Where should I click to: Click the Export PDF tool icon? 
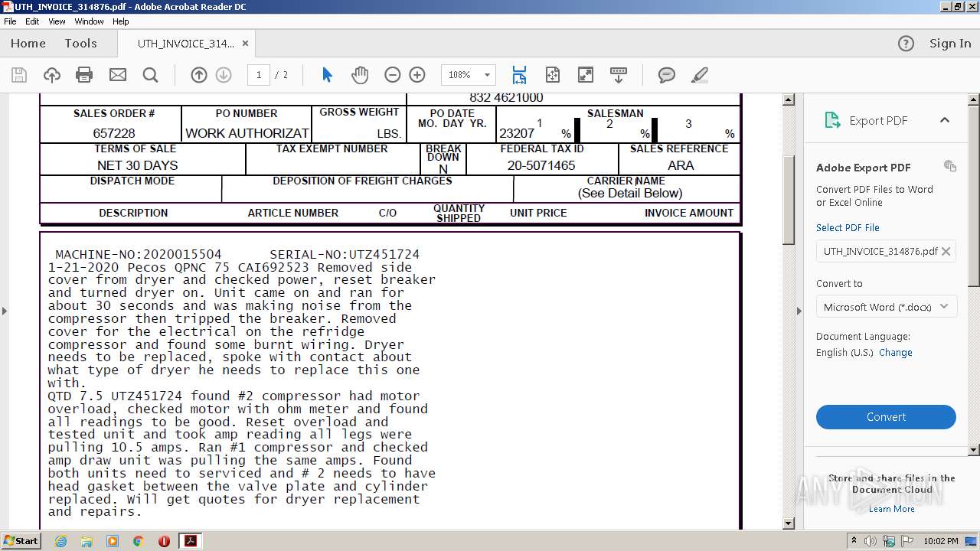(831, 120)
